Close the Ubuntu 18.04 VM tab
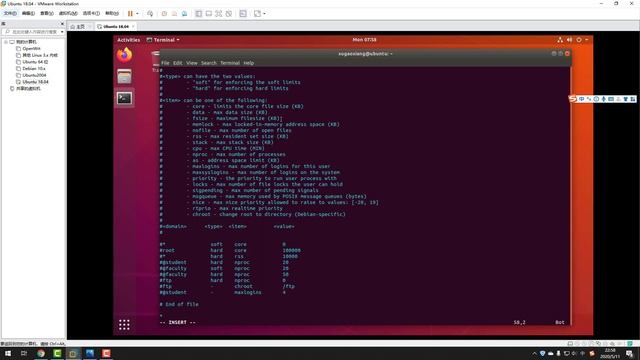The width and height of the screenshot is (640, 360). click(x=133, y=27)
